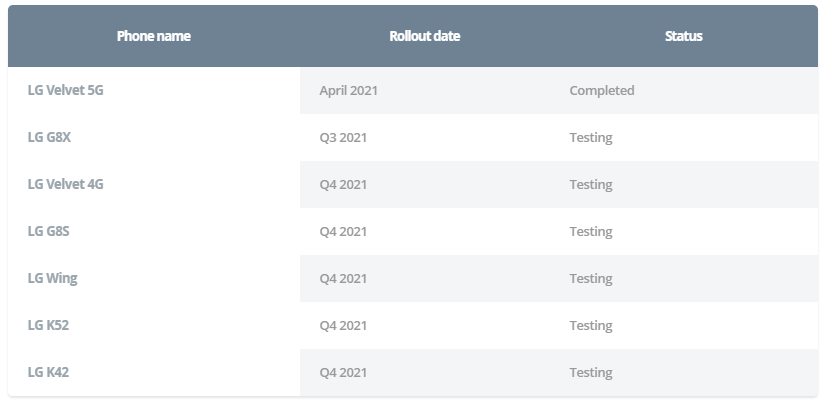Click the Rollout date column header
Viewport: 823px width, 402px height.
425,36
